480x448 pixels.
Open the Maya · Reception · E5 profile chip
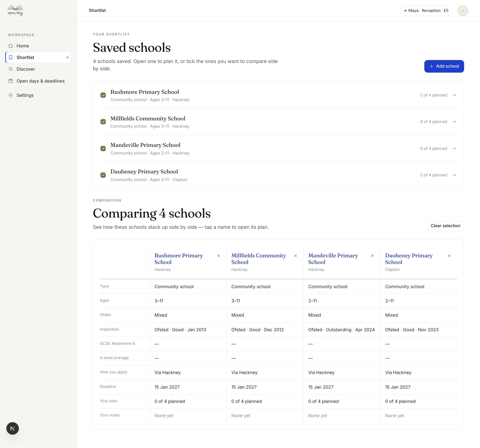(426, 11)
